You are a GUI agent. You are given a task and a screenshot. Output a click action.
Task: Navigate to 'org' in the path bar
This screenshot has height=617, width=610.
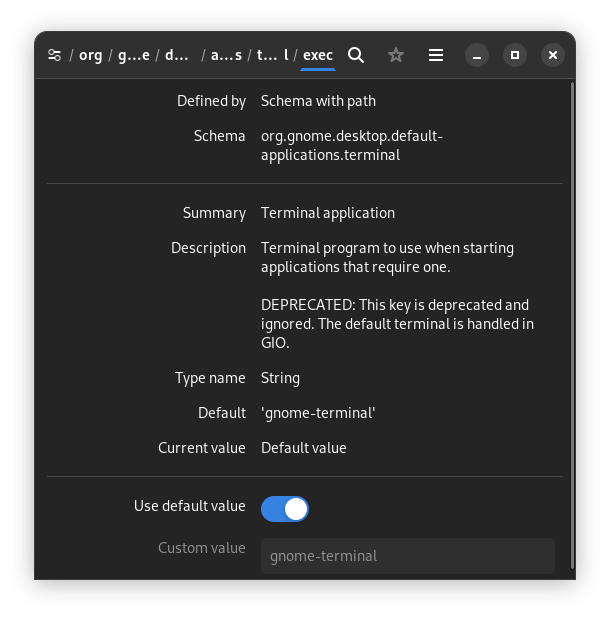click(x=91, y=55)
